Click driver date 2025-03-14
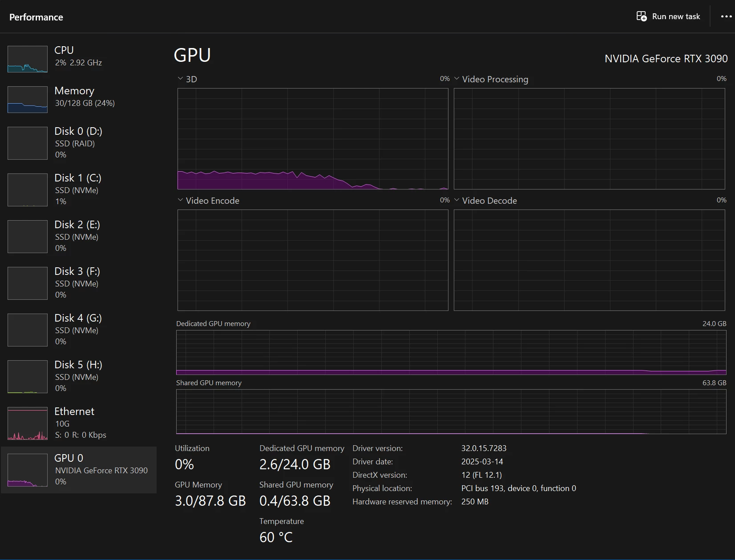The image size is (735, 560). point(482,461)
